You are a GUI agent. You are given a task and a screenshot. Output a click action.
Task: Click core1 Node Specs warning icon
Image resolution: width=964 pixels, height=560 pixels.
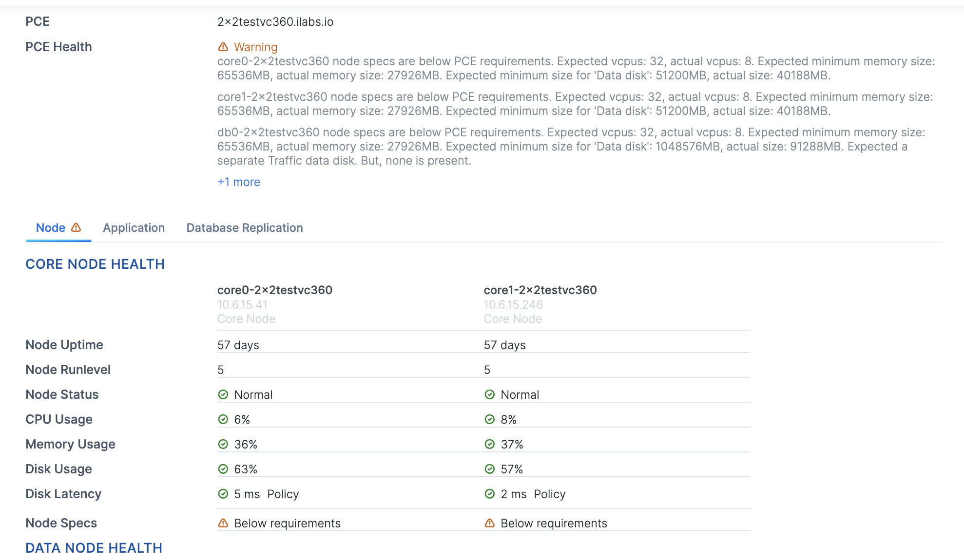[x=490, y=523]
